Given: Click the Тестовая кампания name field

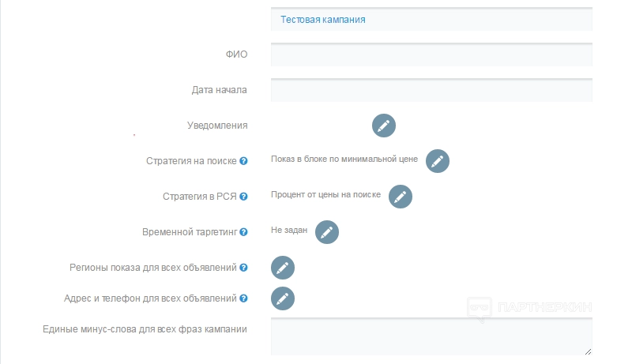Looking at the screenshot, I should (431, 19).
